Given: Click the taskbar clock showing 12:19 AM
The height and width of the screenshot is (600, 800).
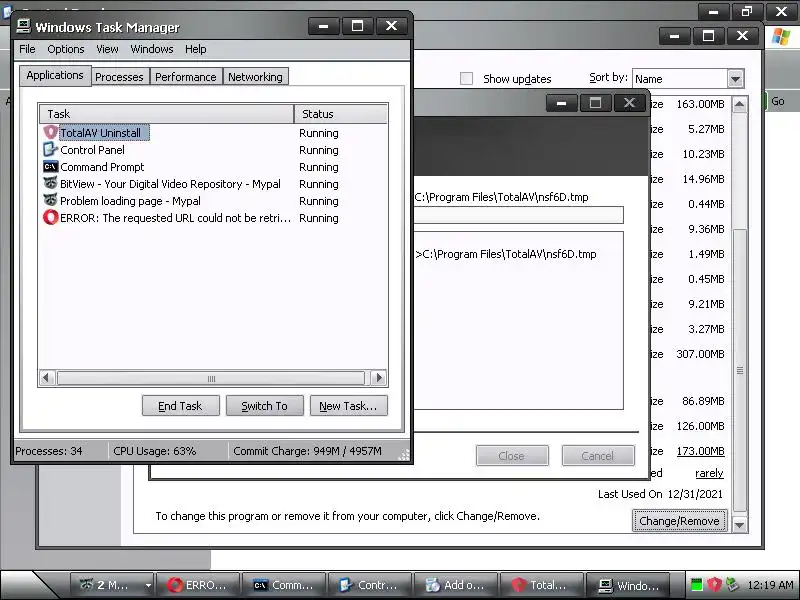Looking at the screenshot, I should (769, 585).
